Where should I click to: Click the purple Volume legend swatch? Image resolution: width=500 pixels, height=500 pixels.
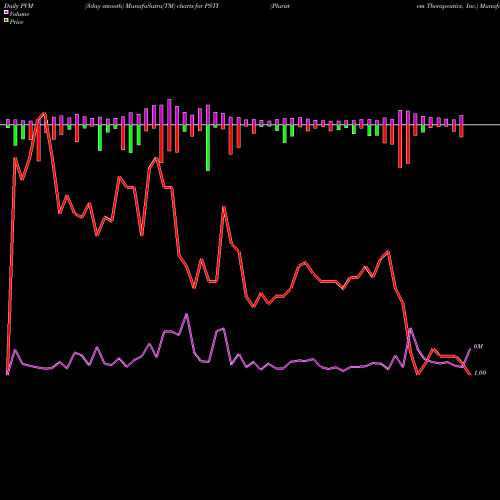[6, 12]
